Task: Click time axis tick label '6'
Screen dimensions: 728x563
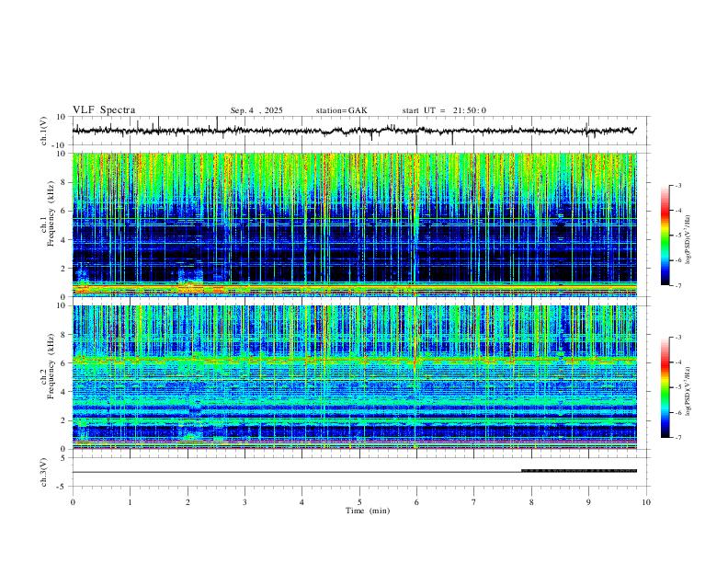Action: [x=416, y=502]
